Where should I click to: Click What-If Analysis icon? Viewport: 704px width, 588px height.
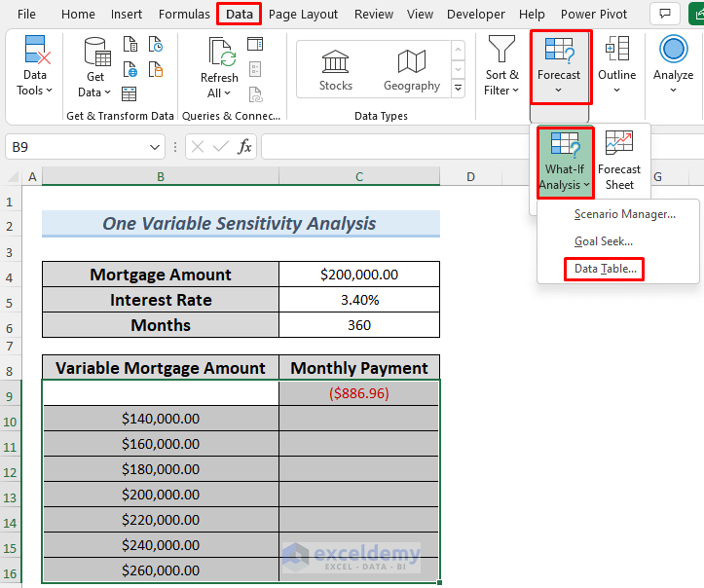click(x=566, y=144)
